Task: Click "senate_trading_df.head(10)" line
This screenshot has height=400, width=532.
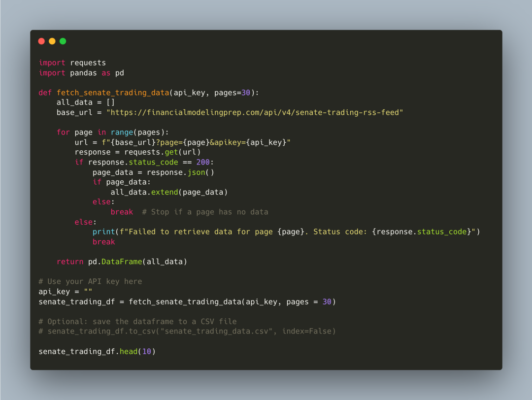Action: click(x=97, y=352)
